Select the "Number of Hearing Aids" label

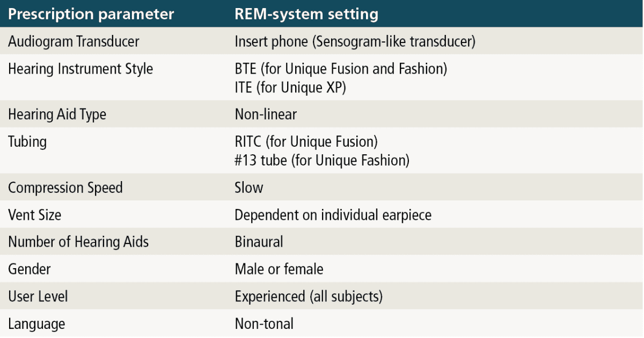tap(78, 242)
